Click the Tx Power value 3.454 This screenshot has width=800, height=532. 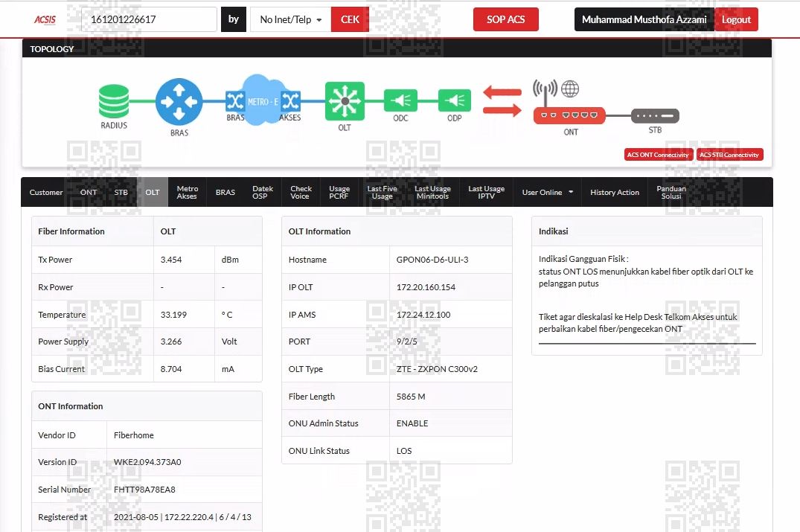[x=171, y=260]
